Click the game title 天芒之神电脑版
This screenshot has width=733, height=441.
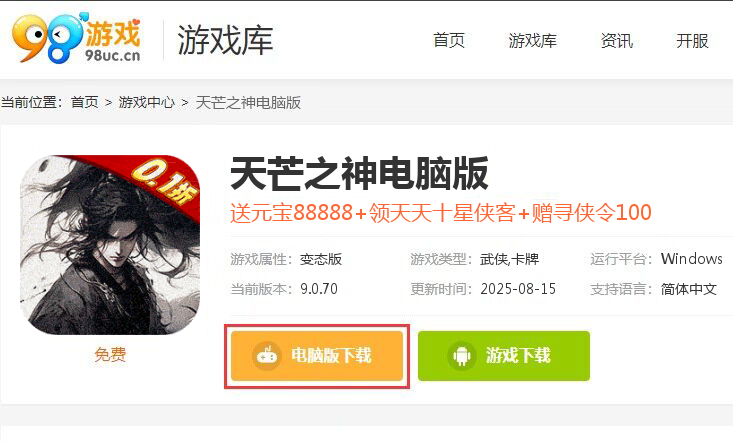tap(359, 174)
